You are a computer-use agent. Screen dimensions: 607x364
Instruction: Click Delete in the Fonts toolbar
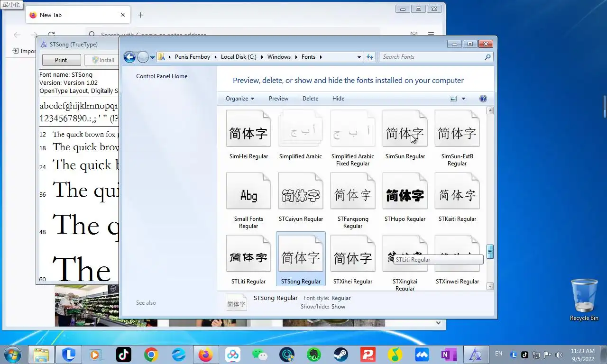click(310, 99)
